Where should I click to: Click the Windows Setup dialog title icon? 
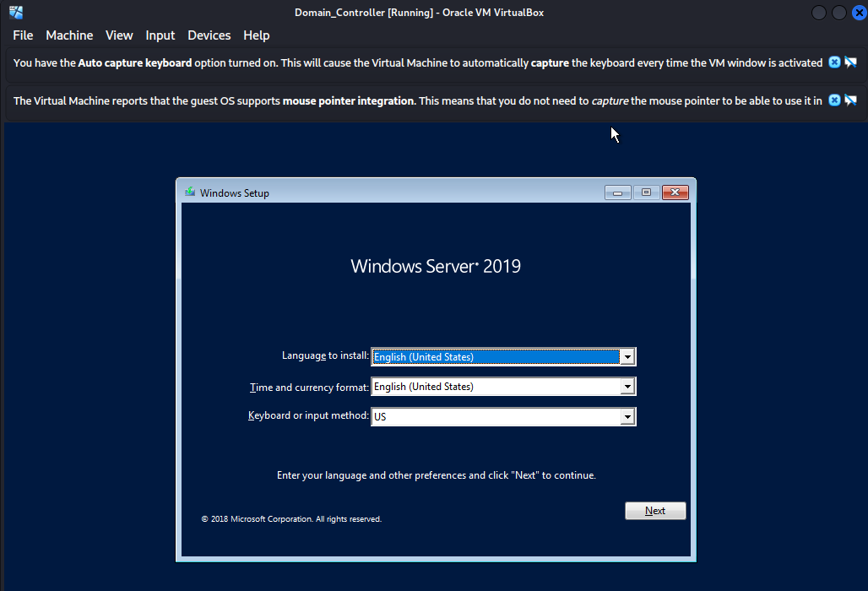click(190, 192)
